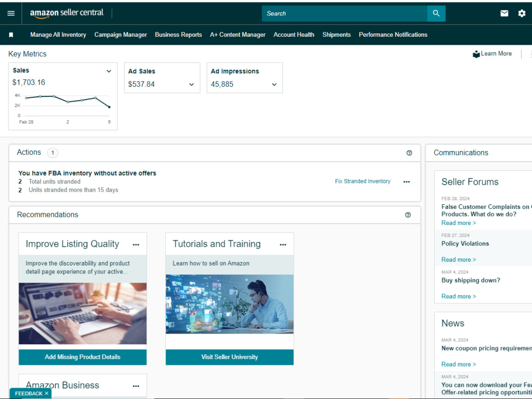Click the Ad Sales value $537.84
The height and width of the screenshot is (399, 532).
tap(141, 84)
